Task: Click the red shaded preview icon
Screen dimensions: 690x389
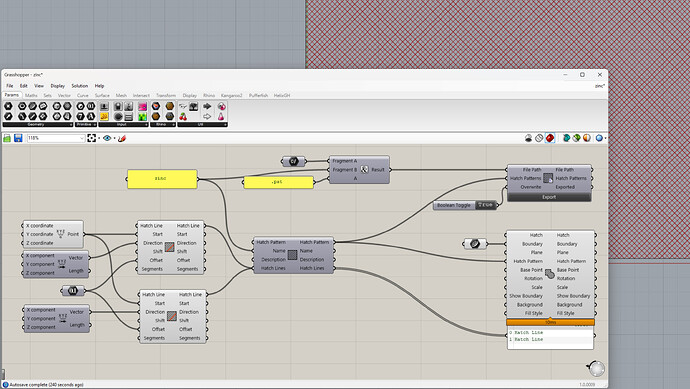Action: [x=550, y=138]
